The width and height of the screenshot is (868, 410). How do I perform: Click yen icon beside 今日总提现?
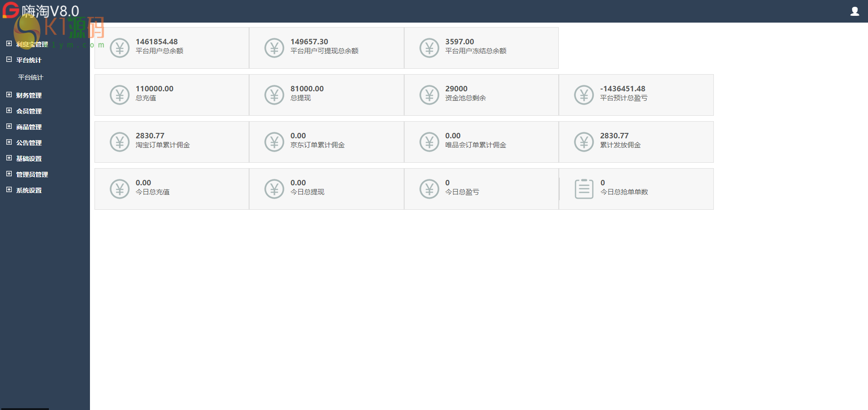274,189
